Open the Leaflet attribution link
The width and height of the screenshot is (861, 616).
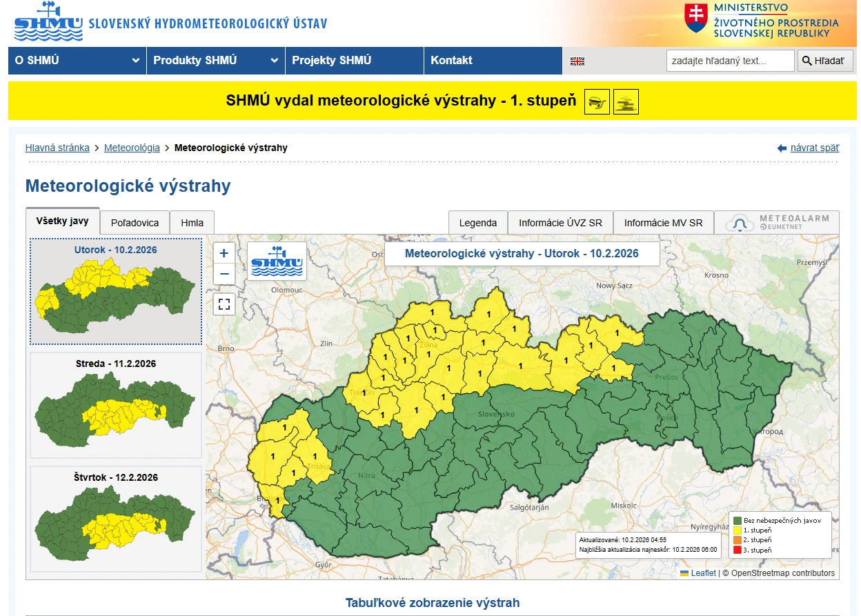point(703,573)
